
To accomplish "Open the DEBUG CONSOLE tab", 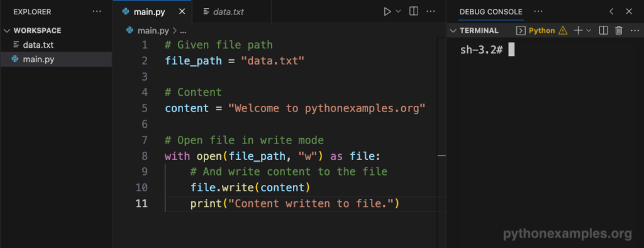I will coord(491,12).
